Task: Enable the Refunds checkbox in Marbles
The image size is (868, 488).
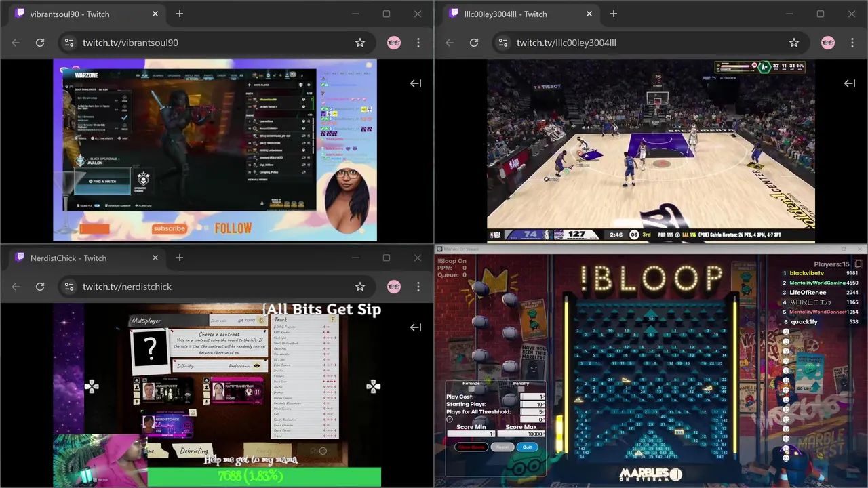Action: (x=471, y=389)
